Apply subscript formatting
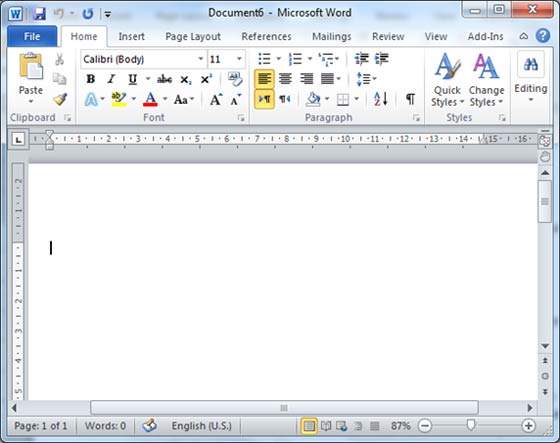This screenshot has width=560, height=443. (x=185, y=79)
